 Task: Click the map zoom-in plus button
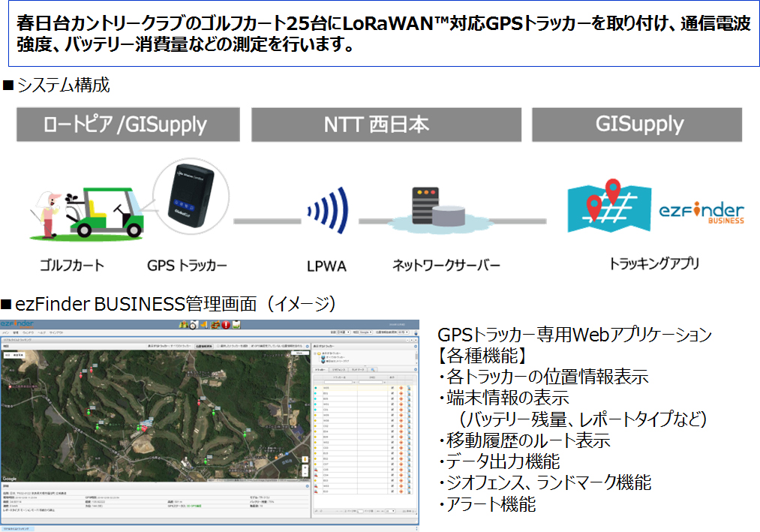click(x=305, y=467)
